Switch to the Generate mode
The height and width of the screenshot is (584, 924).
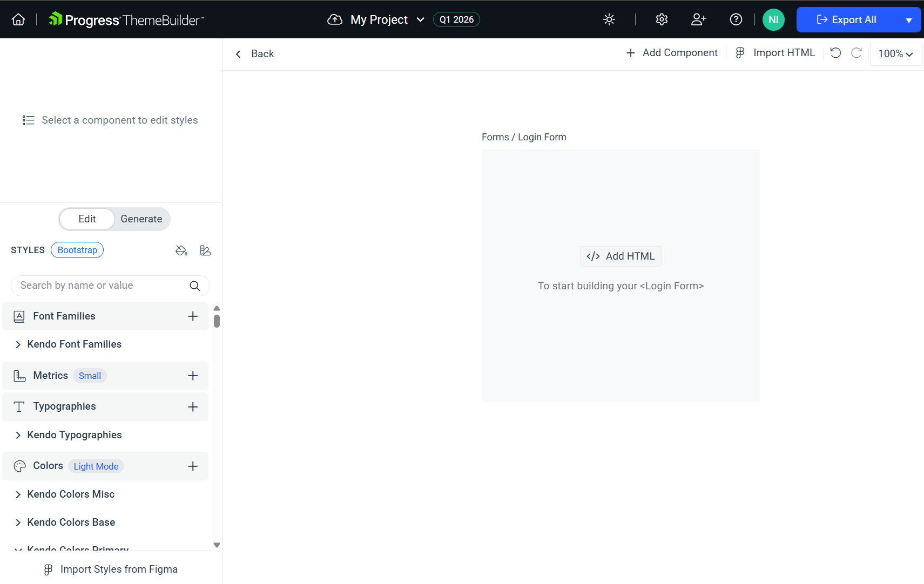[x=141, y=219]
